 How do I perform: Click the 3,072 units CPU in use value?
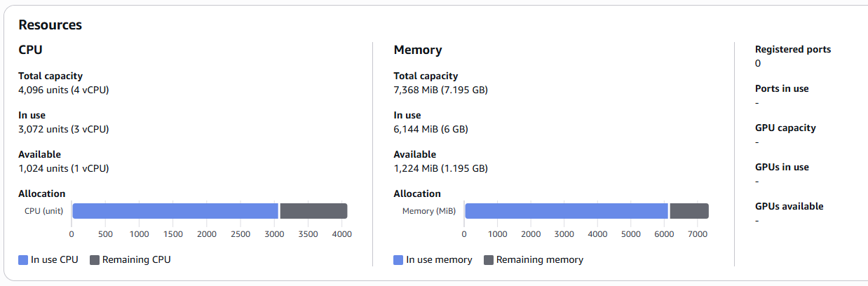pyautogui.click(x=63, y=129)
